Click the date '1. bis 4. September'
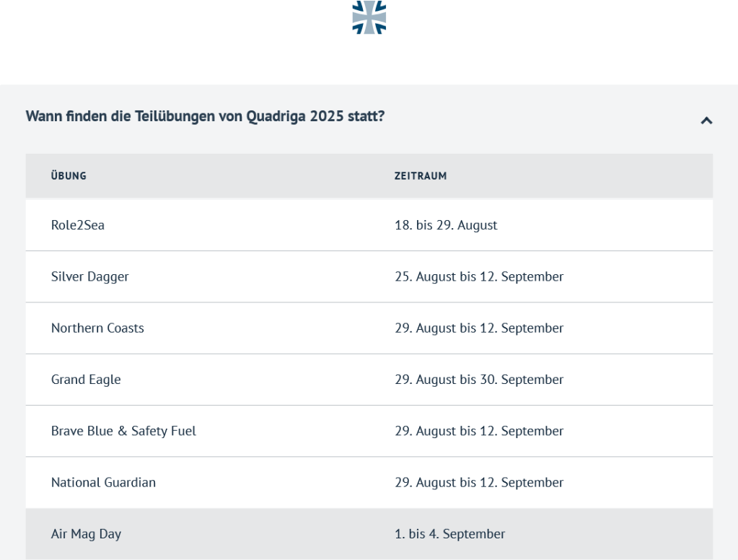 [449, 534]
